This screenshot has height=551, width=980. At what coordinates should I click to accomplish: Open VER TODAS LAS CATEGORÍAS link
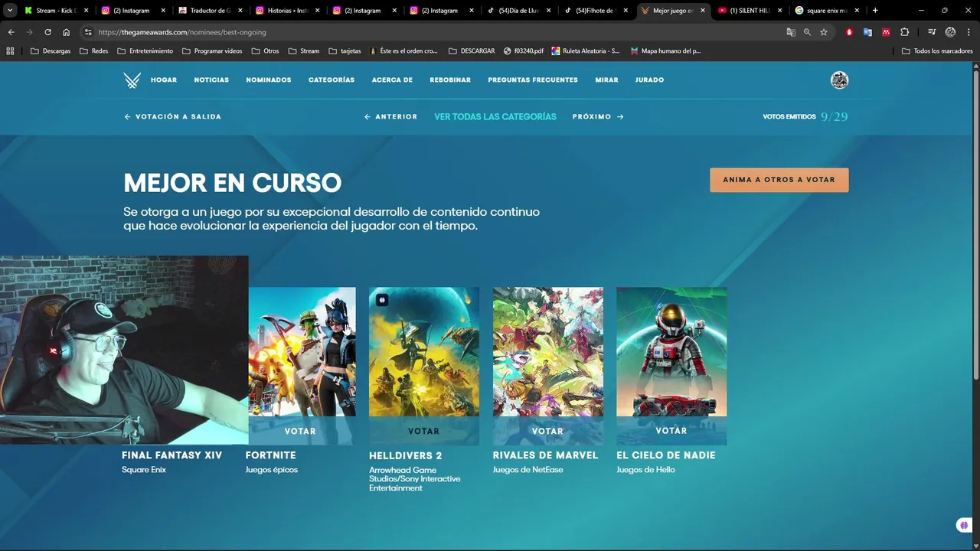pyautogui.click(x=495, y=117)
